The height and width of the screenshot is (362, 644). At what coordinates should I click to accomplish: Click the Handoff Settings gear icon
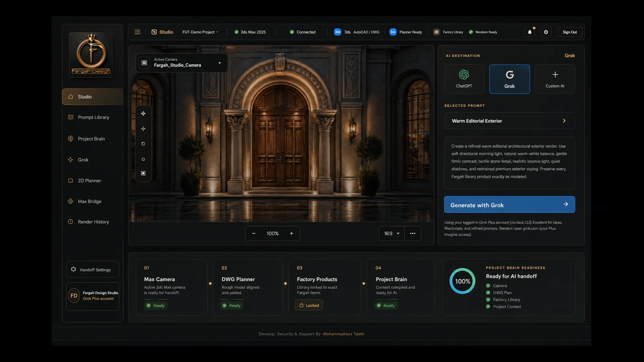coord(73,269)
